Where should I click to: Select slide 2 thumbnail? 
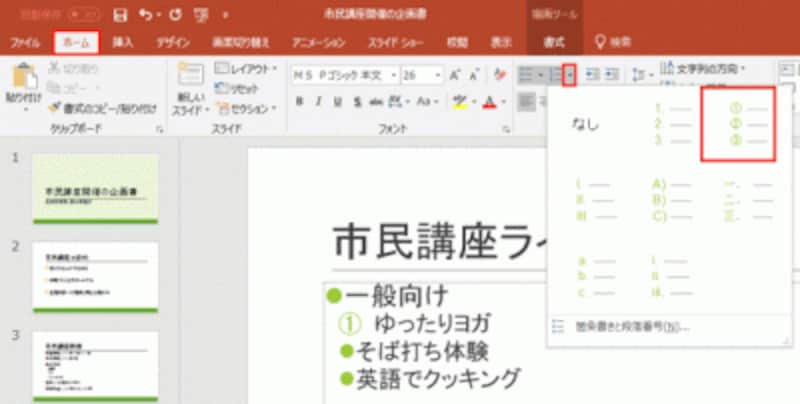point(95,277)
